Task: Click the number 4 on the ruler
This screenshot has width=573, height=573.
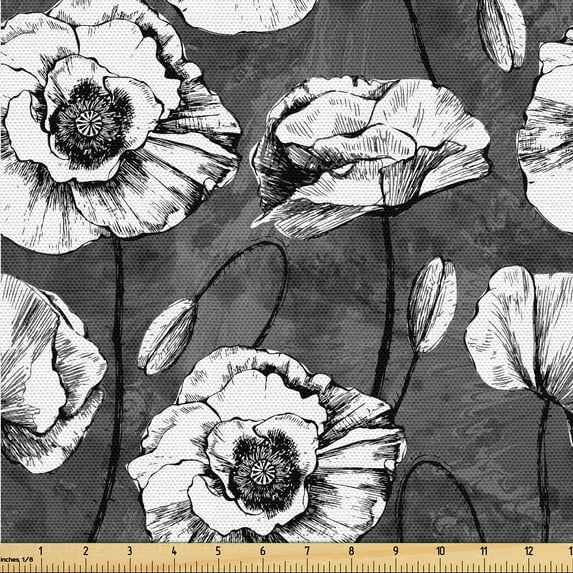Action: (174, 551)
